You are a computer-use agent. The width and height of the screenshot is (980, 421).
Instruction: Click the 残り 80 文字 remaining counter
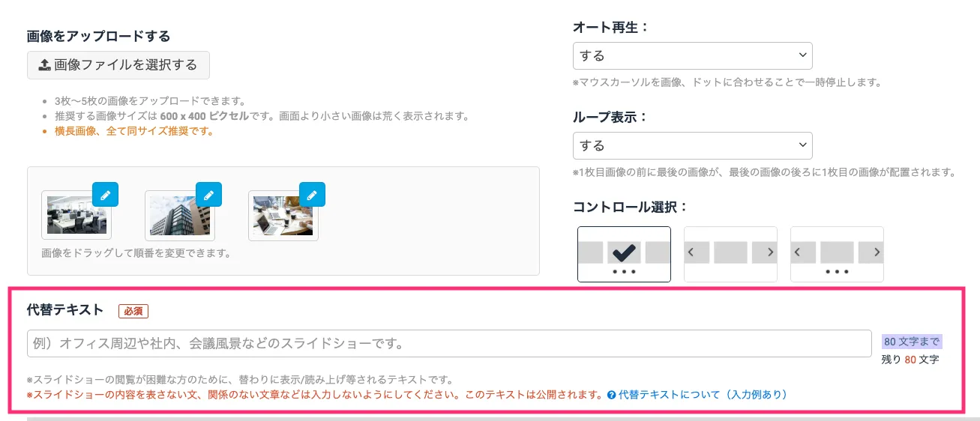(x=910, y=360)
